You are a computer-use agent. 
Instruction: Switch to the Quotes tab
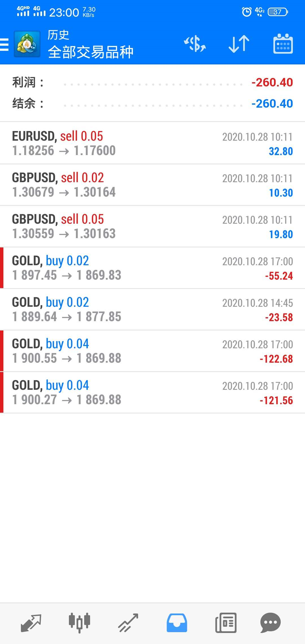click(31, 623)
